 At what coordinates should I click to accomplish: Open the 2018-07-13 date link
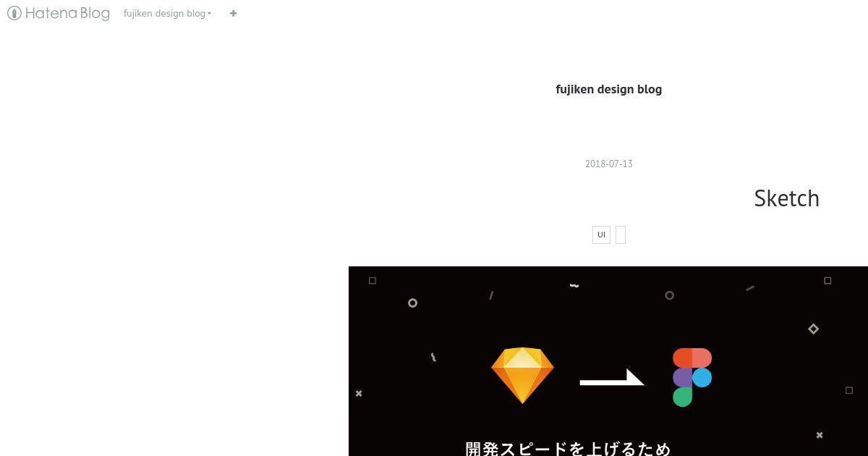[608, 164]
